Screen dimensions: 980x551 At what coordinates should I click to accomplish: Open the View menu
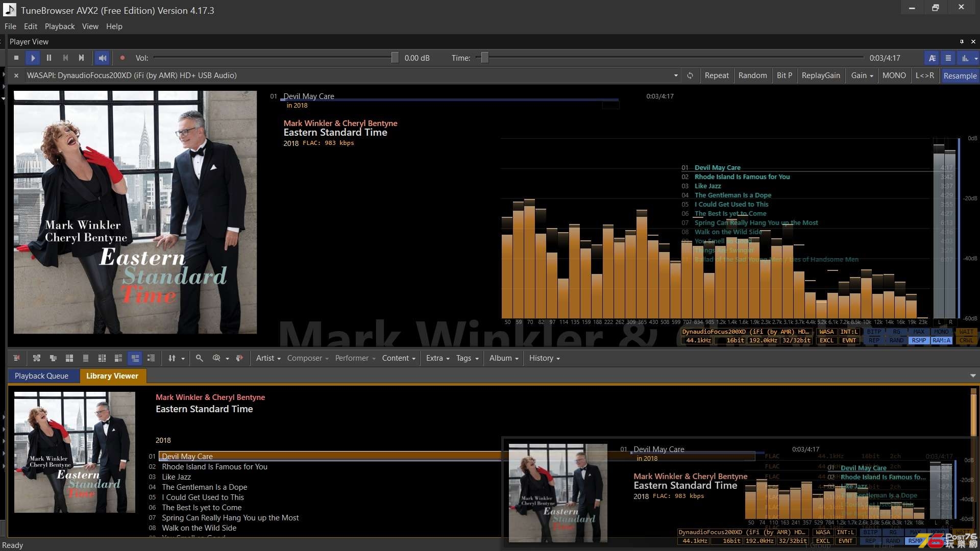point(90,27)
